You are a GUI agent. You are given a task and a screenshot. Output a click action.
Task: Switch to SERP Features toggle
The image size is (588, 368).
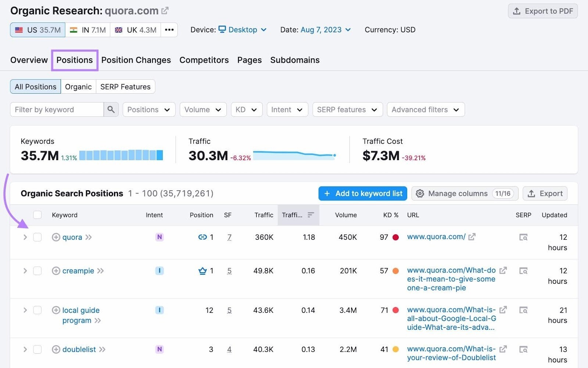[x=125, y=87]
